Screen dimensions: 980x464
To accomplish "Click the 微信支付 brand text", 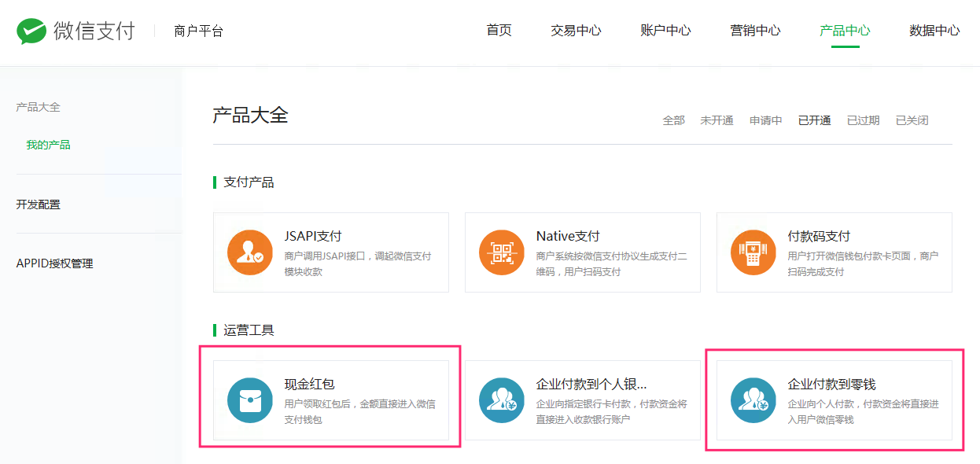I will coord(94,31).
